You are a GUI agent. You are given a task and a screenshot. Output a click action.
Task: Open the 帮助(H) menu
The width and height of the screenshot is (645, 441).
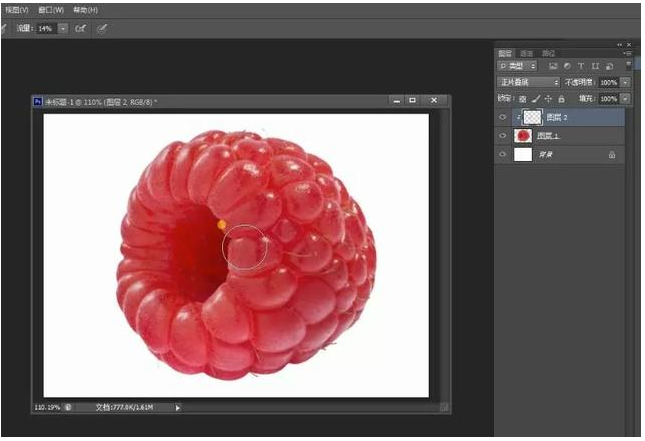tap(86, 9)
